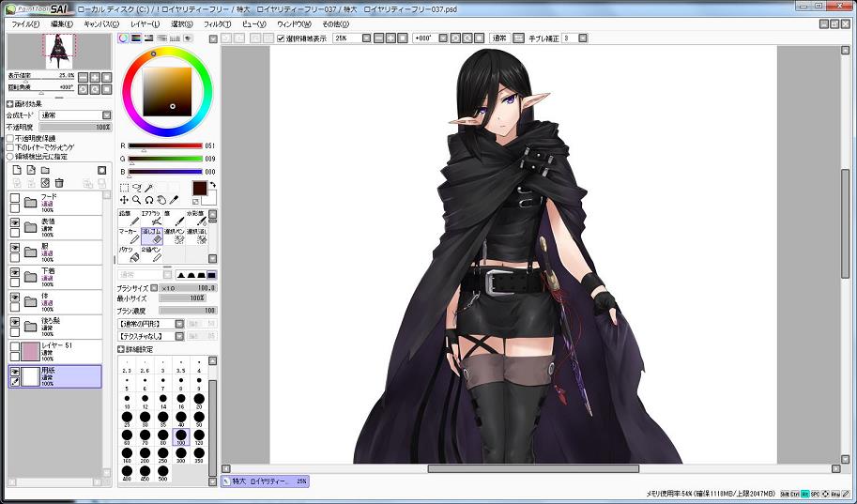857x504 pixels.
Task: Delete layer with trash can icon
Action: 59,182
